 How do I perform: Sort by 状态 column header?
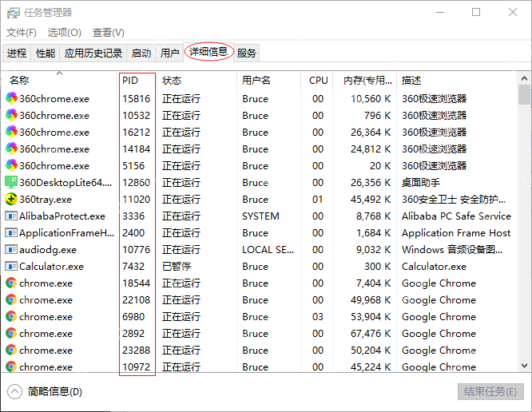[197, 81]
